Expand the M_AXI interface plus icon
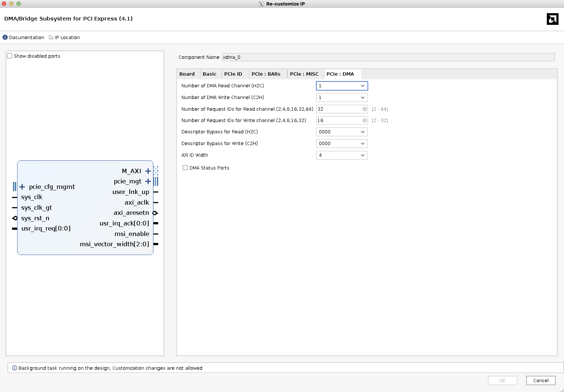The width and height of the screenshot is (564, 392). (148, 171)
